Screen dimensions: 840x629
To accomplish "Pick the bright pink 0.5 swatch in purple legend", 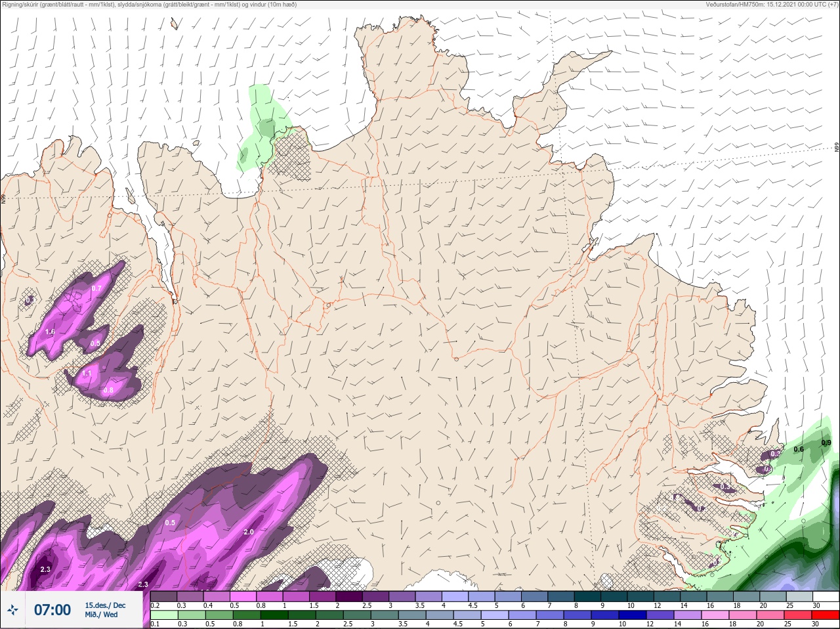I will click(x=243, y=597).
